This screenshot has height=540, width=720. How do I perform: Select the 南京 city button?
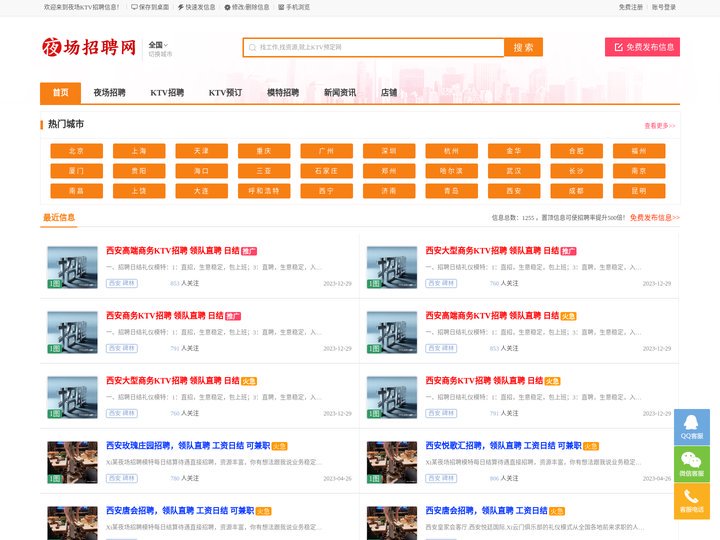click(x=639, y=171)
